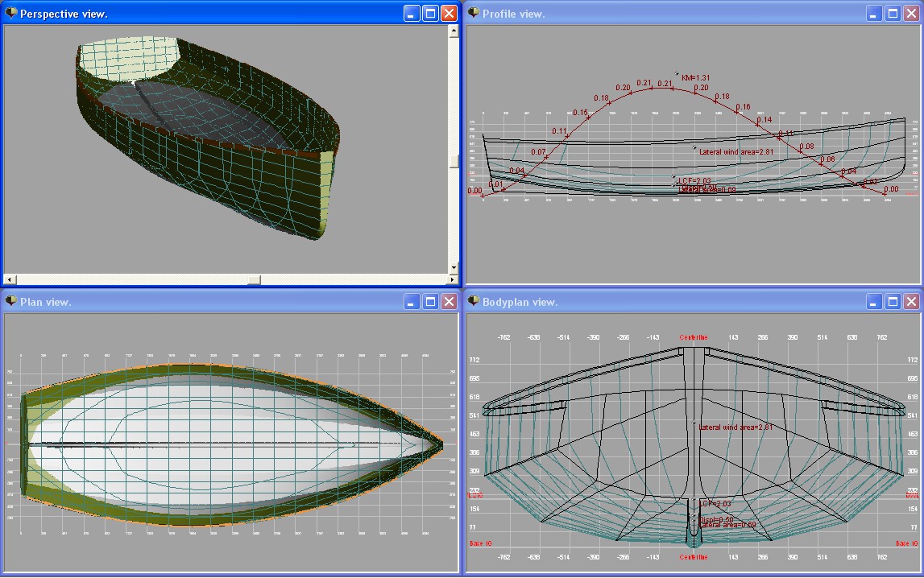Click the curve value '0.15' in Profile view
The image size is (924, 578).
(580, 113)
